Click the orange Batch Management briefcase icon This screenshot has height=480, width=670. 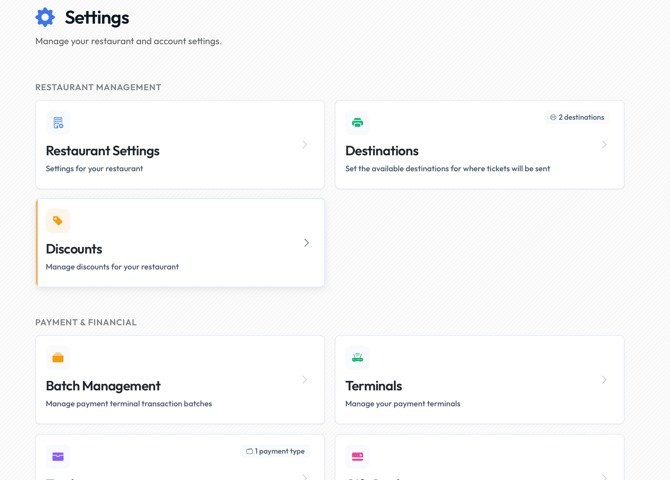click(x=58, y=358)
